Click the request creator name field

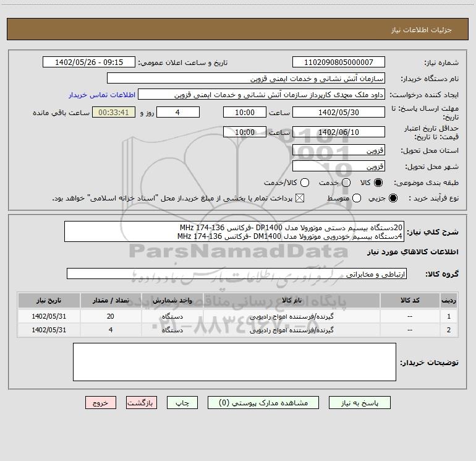coord(261,94)
